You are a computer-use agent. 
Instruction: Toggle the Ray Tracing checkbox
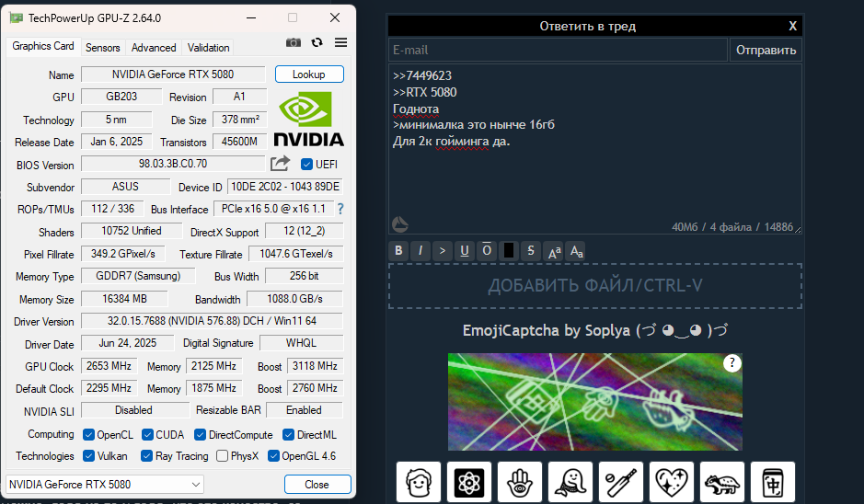tap(146, 455)
